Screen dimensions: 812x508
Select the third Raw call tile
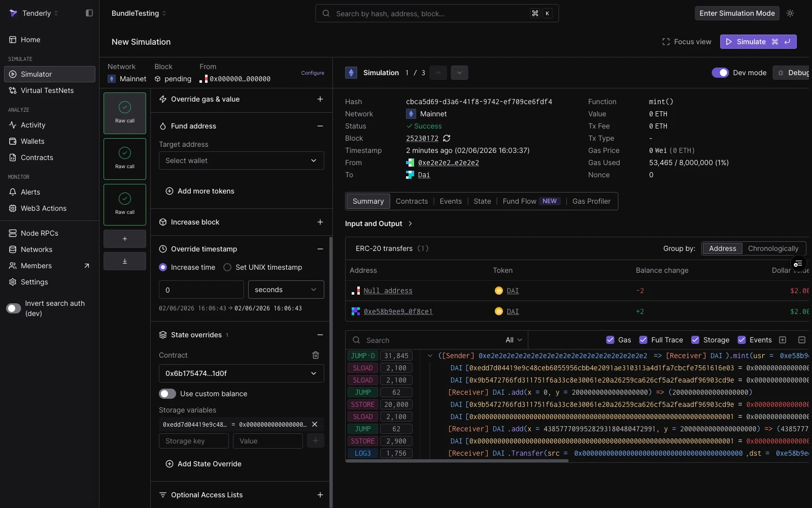[x=125, y=205]
